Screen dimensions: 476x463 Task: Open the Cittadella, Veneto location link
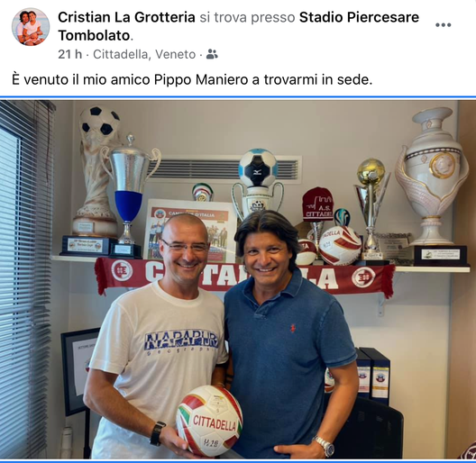[144, 54]
